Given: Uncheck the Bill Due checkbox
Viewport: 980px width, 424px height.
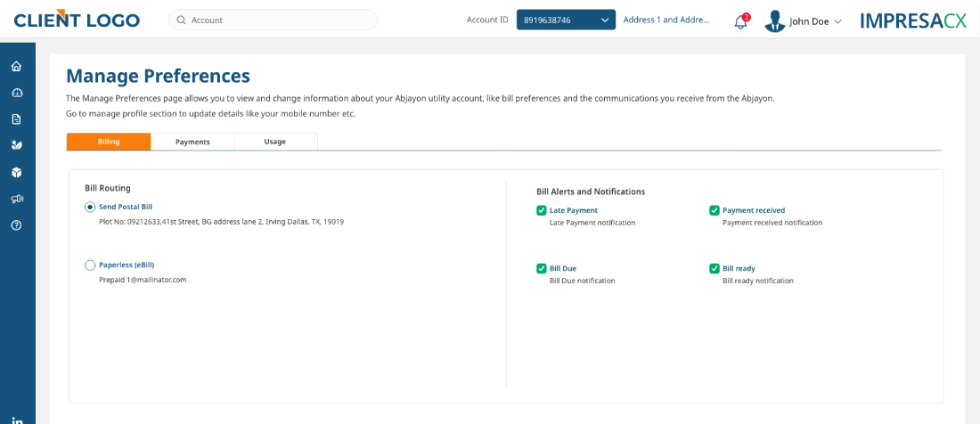Looking at the screenshot, I should click(x=542, y=268).
